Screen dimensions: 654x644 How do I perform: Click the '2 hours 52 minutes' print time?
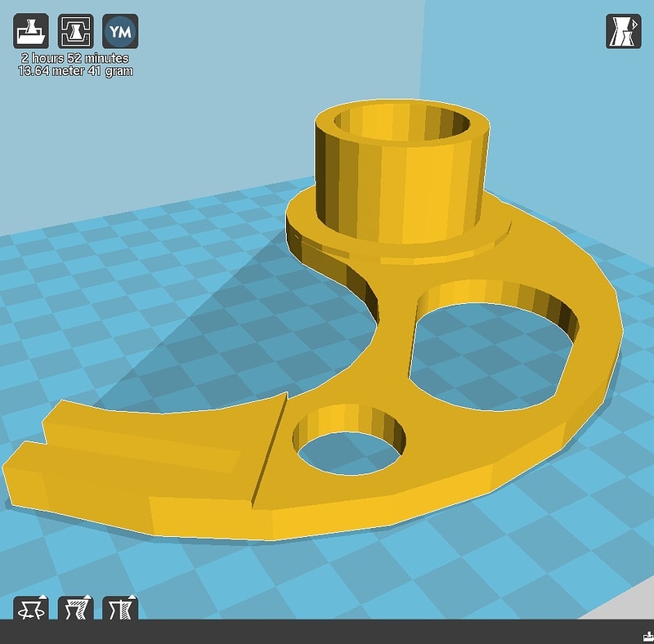[x=75, y=58]
